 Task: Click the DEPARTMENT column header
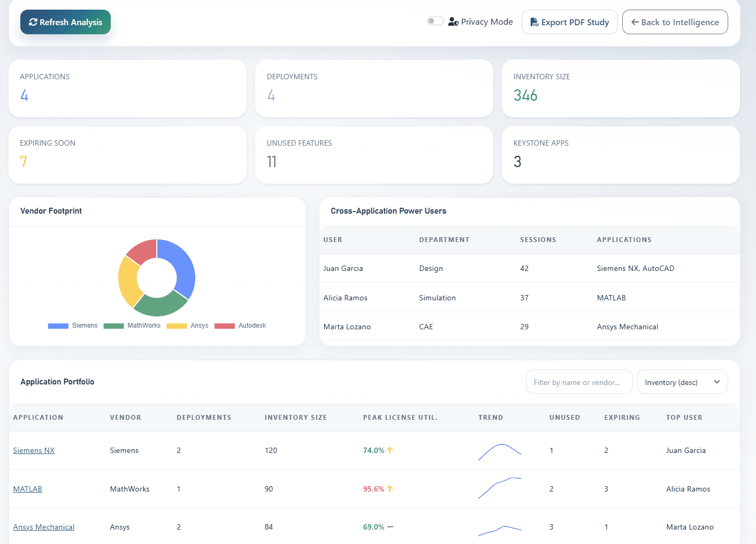point(444,240)
